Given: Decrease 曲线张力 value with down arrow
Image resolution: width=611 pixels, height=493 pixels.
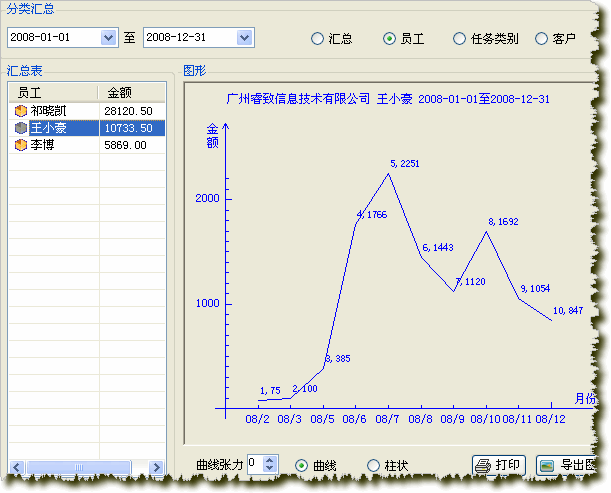Looking at the screenshot, I should coord(273,469).
